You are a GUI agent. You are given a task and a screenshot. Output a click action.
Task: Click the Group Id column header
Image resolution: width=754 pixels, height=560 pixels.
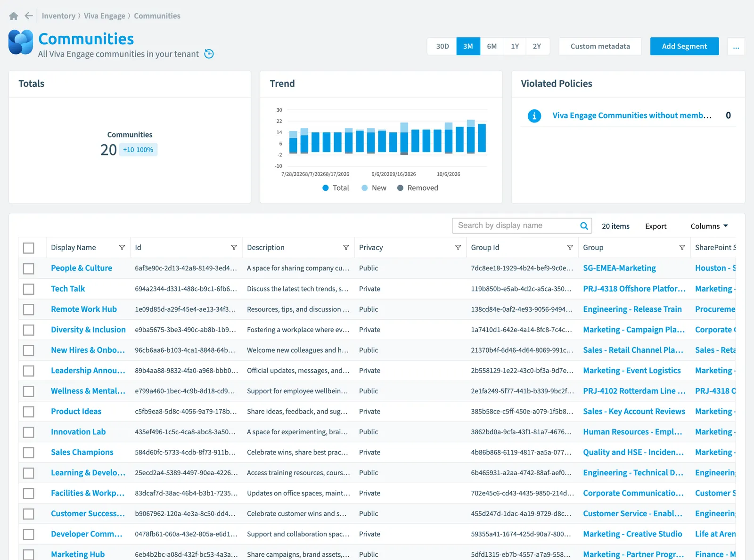[x=485, y=248]
